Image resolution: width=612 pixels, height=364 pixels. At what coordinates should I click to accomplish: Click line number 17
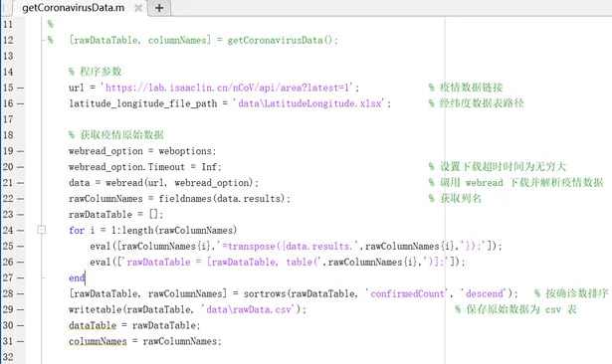[8, 119]
